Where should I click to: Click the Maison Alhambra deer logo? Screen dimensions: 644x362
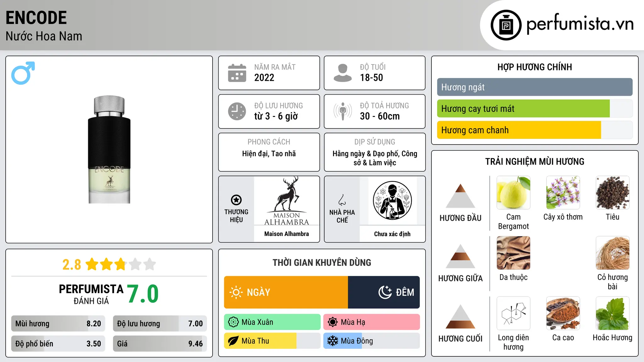(286, 201)
